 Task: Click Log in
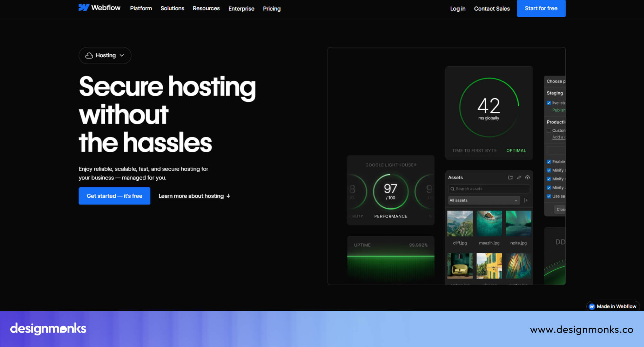tap(458, 9)
